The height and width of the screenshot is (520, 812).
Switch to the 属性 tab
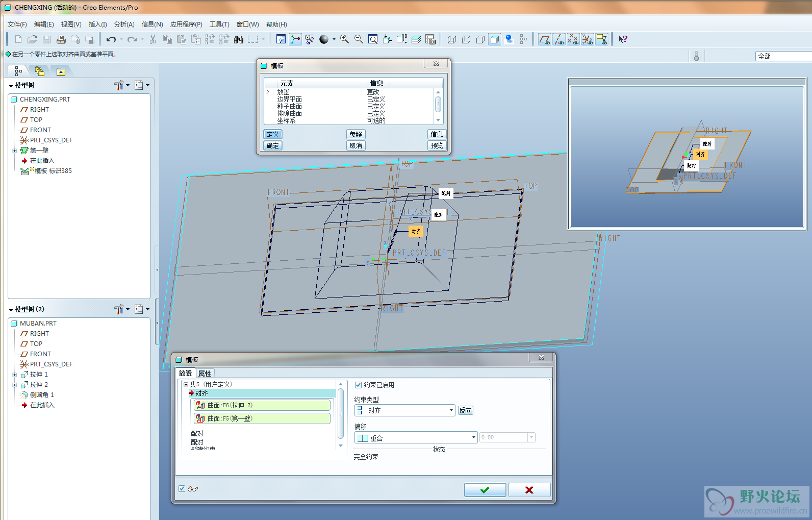pos(205,374)
